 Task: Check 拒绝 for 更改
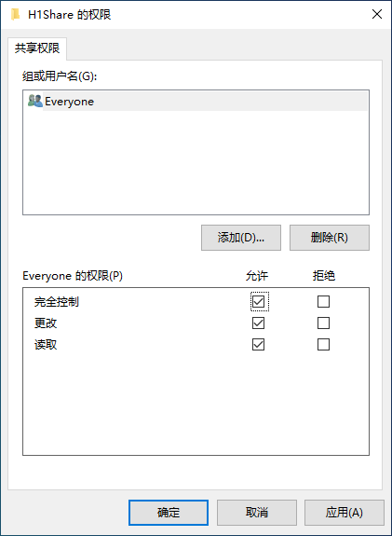point(323,323)
